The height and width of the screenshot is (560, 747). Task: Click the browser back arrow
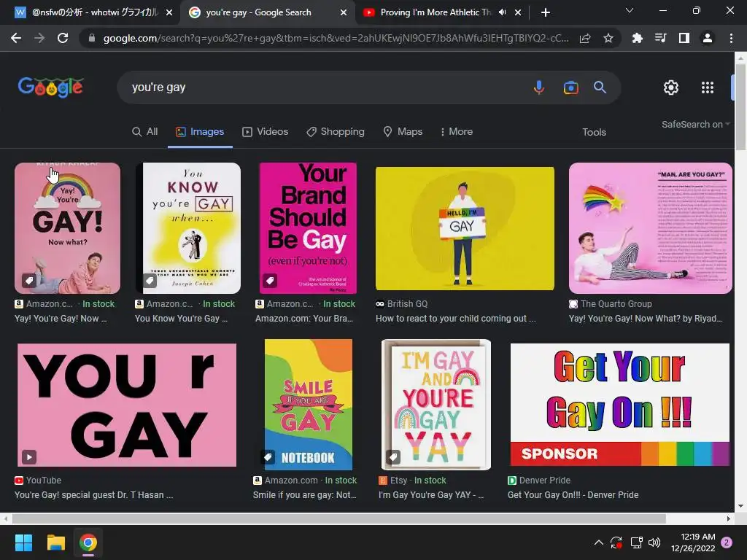point(16,38)
